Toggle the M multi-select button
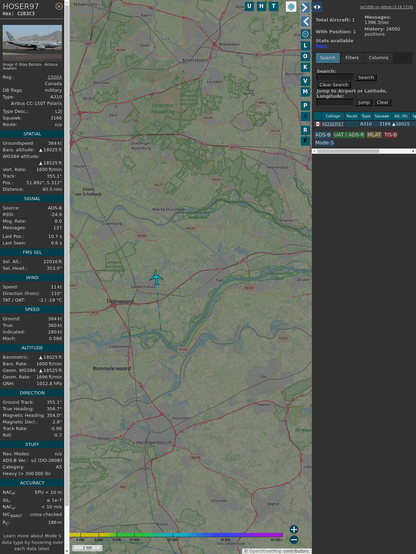 (x=305, y=92)
